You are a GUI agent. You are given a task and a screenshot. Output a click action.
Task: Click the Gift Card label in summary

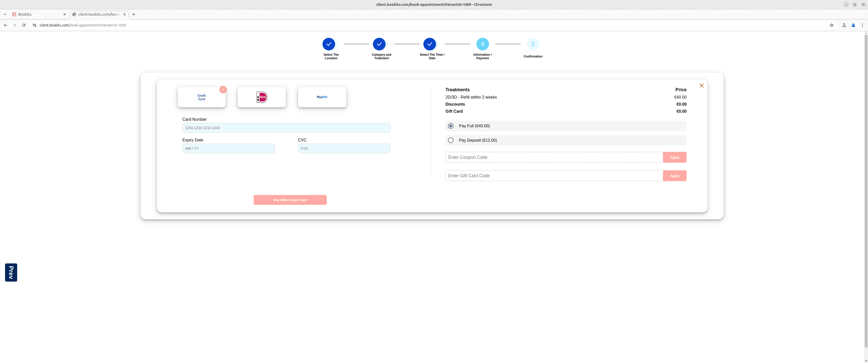[454, 111]
